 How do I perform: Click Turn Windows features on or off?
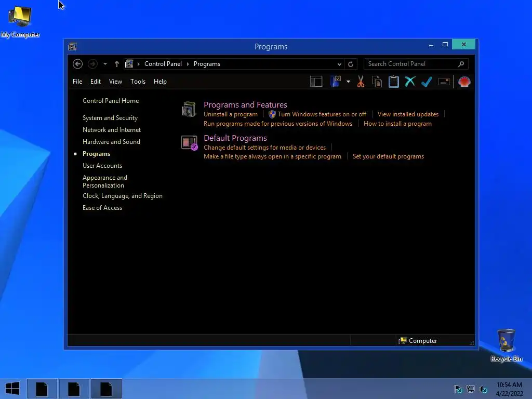[322, 114]
